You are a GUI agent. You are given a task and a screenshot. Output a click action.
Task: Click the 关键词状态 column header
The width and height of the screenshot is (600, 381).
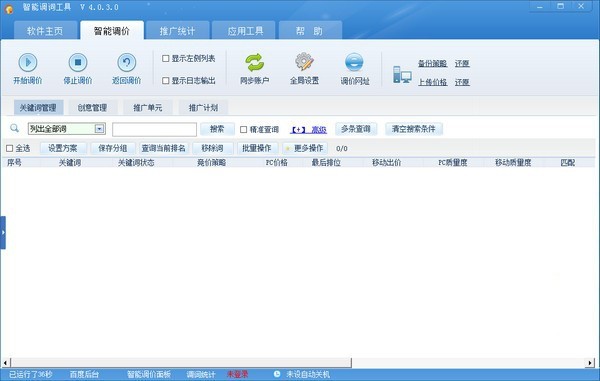pyautogui.click(x=136, y=163)
